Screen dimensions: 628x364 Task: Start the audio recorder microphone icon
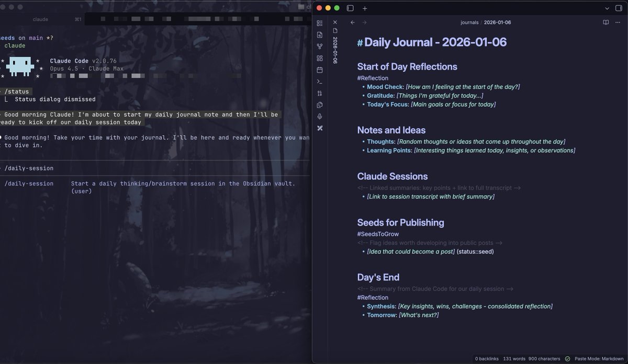(320, 117)
